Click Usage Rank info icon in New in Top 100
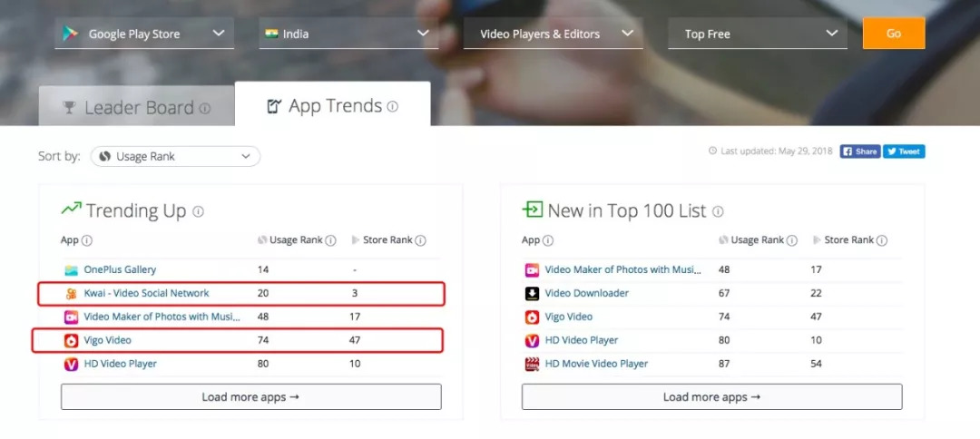 [792, 240]
